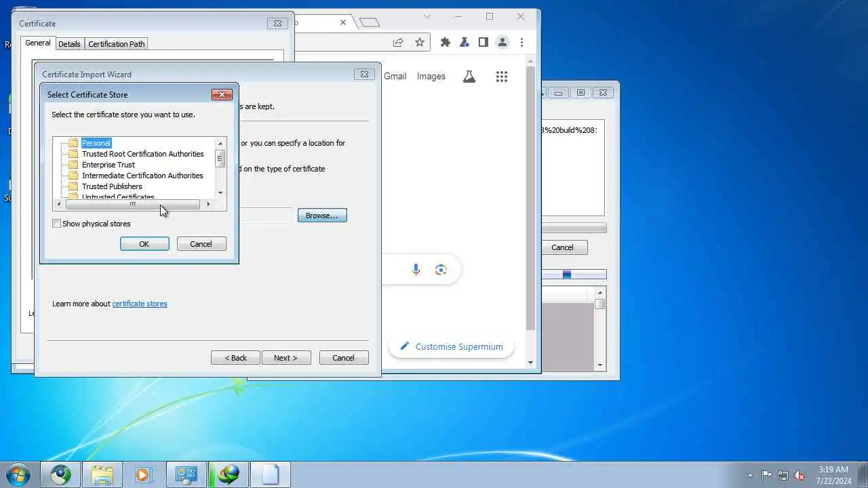
Task: Open the globe download manager taskbar icon
Action: [x=229, y=474]
